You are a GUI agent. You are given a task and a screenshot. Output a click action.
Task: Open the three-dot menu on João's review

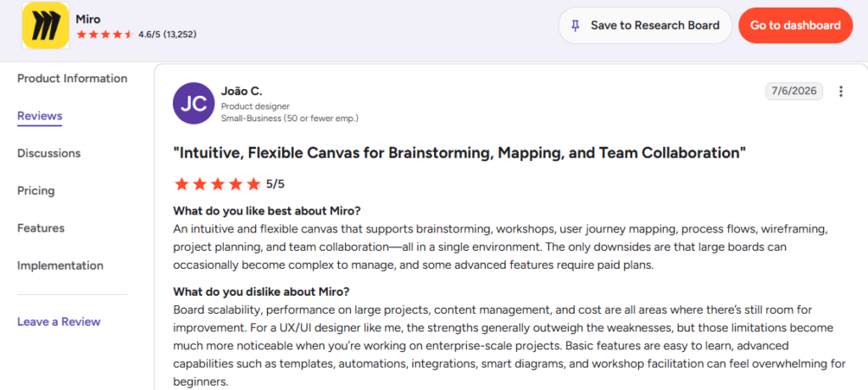[841, 92]
